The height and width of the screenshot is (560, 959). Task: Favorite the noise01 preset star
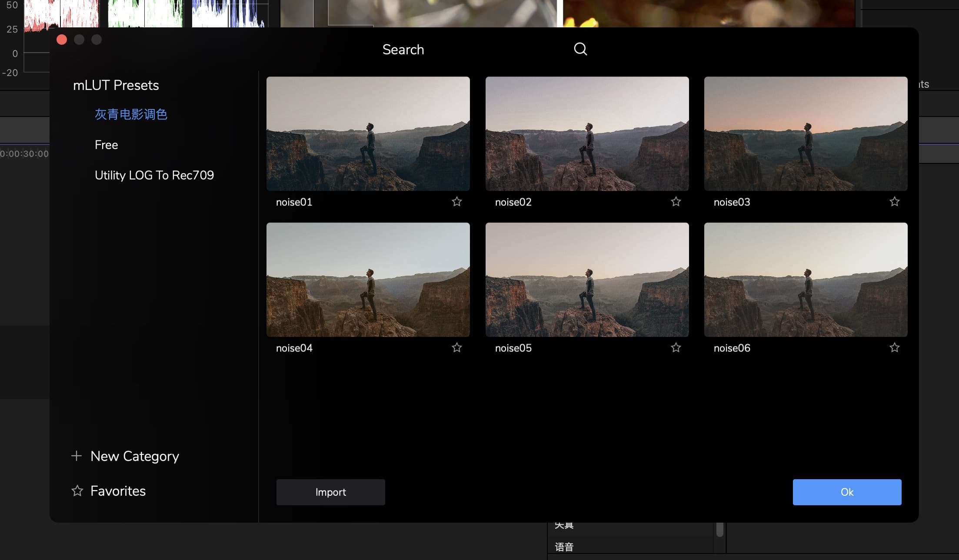pos(456,202)
